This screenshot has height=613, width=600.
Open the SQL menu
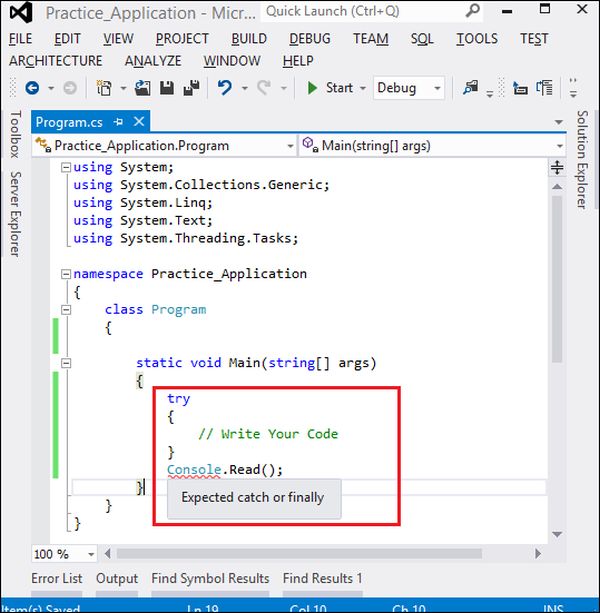click(x=422, y=39)
